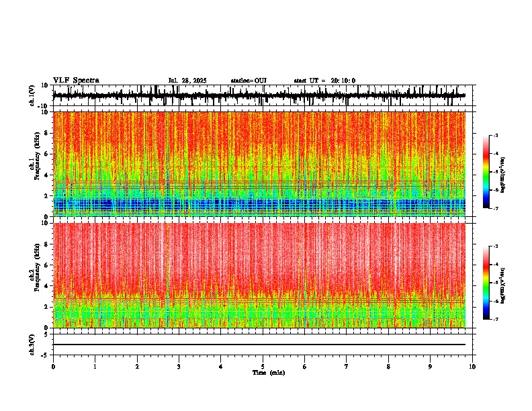Click the ch.2 frequency spectrogram

[x=259, y=275]
